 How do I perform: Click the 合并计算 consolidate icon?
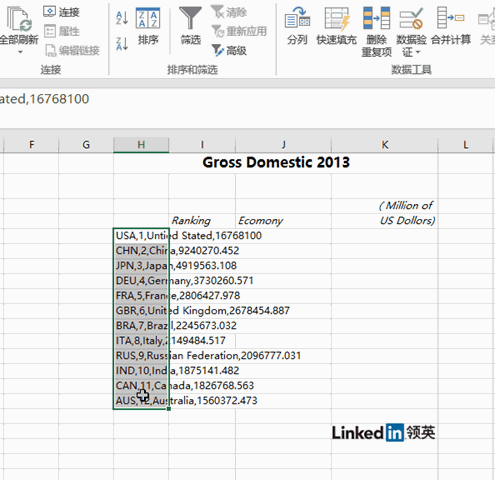point(451,26)
